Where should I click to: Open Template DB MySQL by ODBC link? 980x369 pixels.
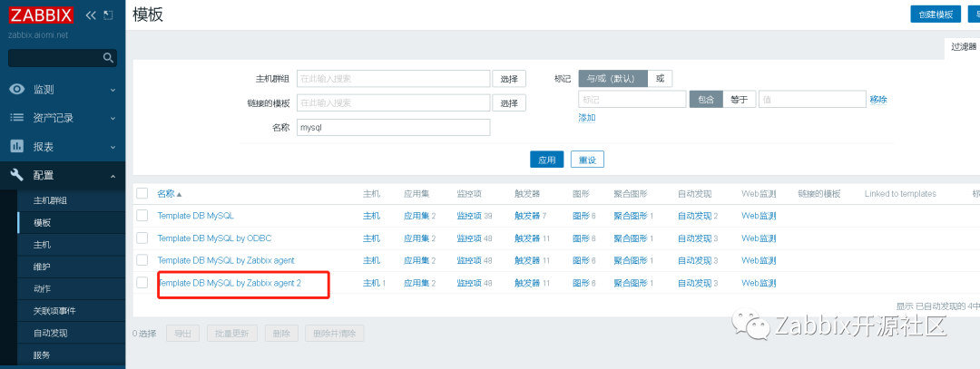coord(214,238)
